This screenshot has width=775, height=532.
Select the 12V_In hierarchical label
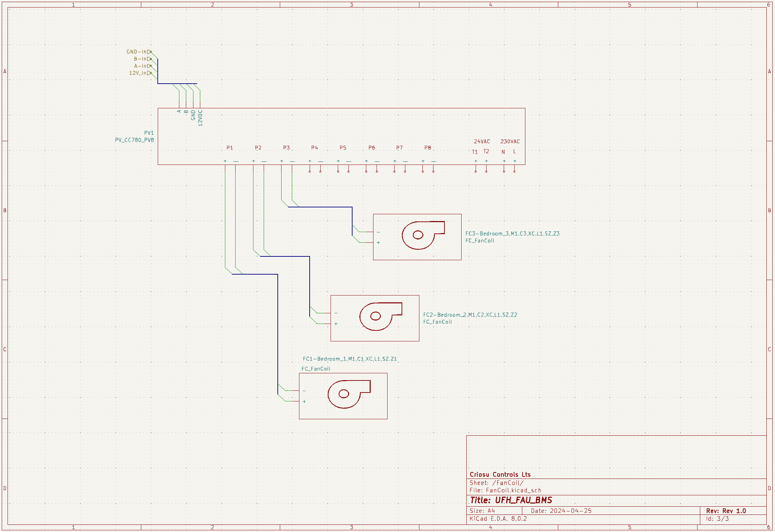(x=140, y=73)
